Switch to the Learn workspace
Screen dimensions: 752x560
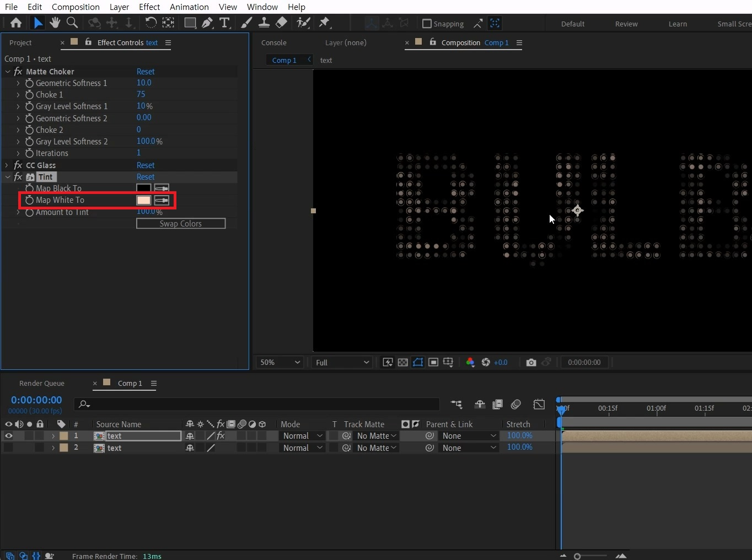pos(678,24)
